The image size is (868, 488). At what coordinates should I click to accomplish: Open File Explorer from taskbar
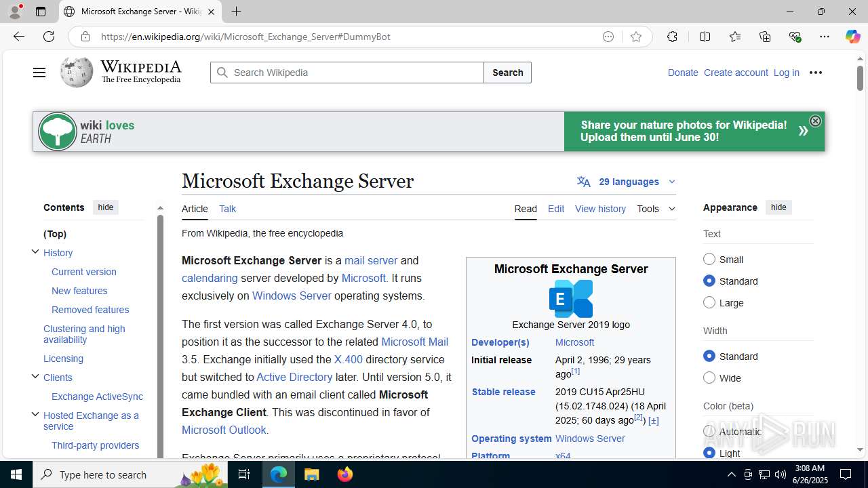pyautogui.click(x=311, y=474)
